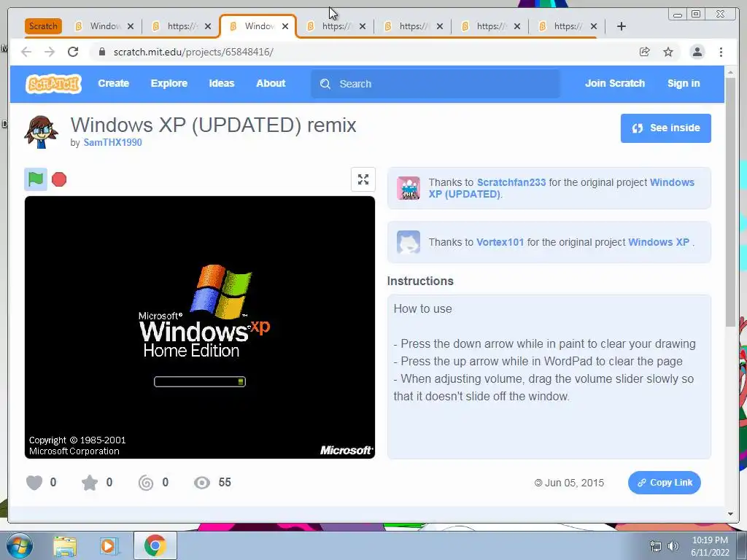Click the padlock site info icon

pos(101,52)
